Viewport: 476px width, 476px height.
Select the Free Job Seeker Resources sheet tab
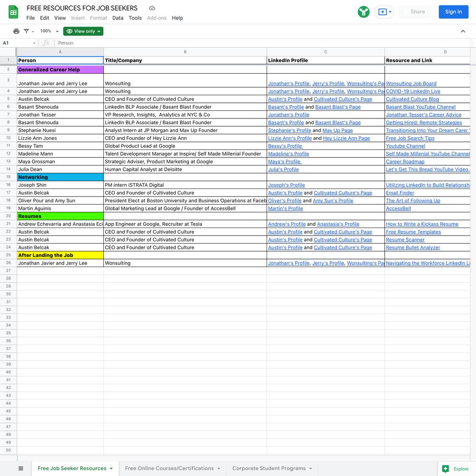tap(72, 468)
